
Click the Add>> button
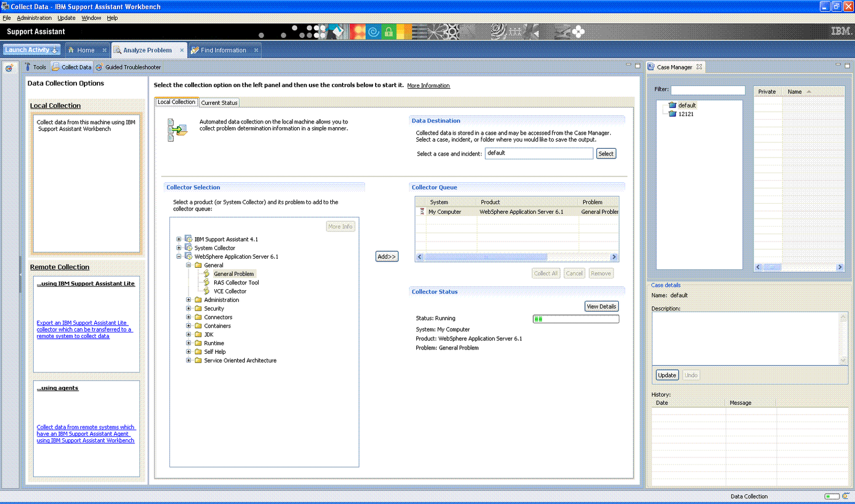[387, 257]
